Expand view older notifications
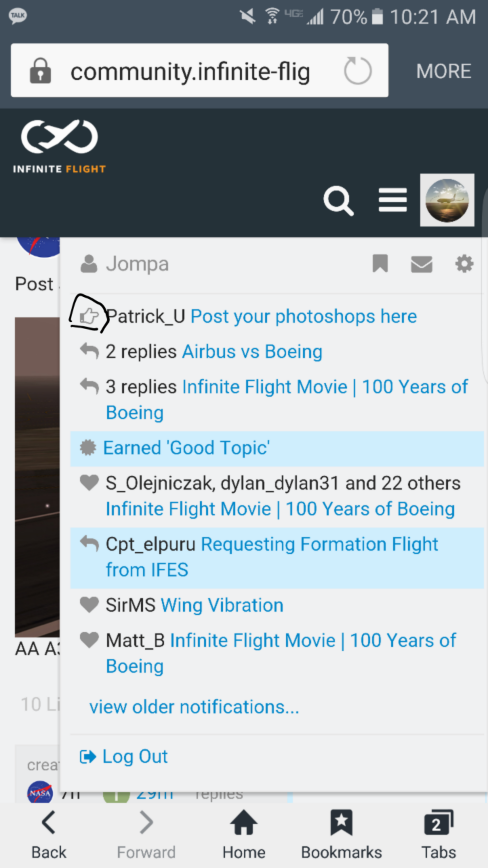 pos(194,707)
